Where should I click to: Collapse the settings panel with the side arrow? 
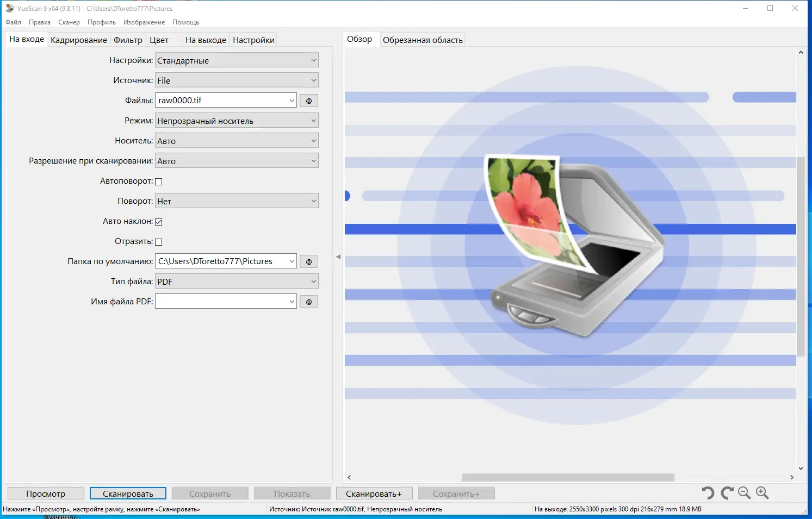(x=338, y=256)
